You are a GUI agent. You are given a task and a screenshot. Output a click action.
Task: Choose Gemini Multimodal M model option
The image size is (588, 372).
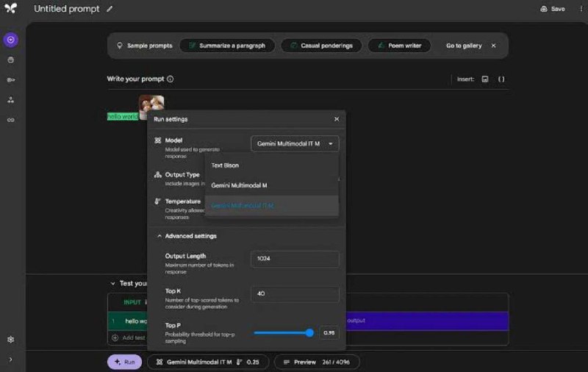(239, 185)
